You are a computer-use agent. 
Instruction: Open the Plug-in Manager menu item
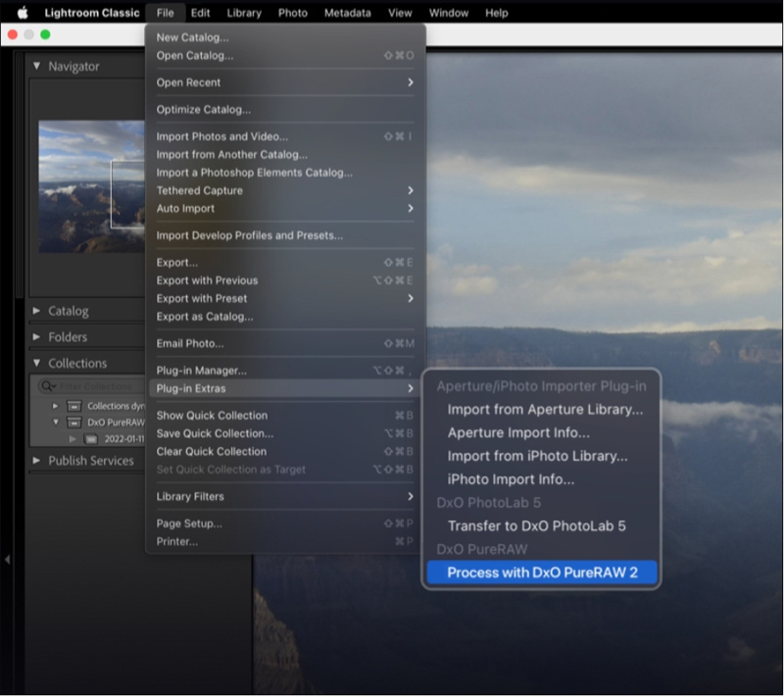(202, 371)
